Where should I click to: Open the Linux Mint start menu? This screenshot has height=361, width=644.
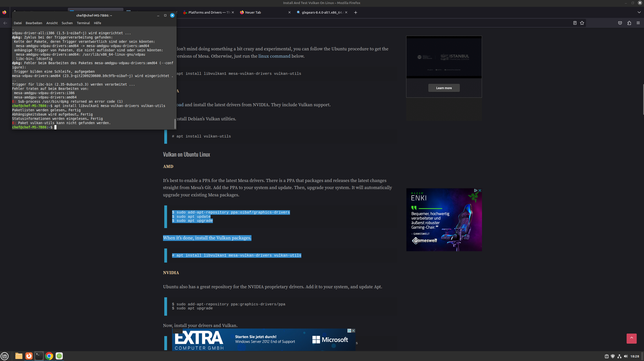click(x=5, y=356)
